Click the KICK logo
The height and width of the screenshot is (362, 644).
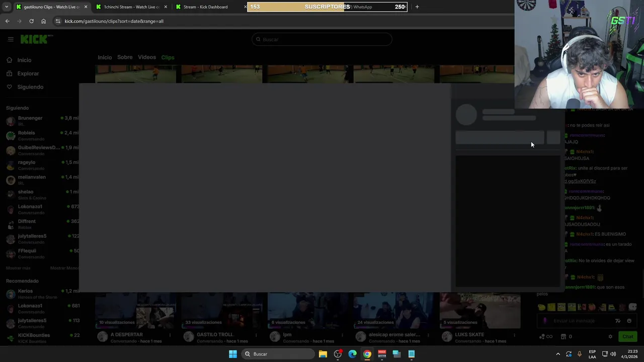[x=36, y=39]
